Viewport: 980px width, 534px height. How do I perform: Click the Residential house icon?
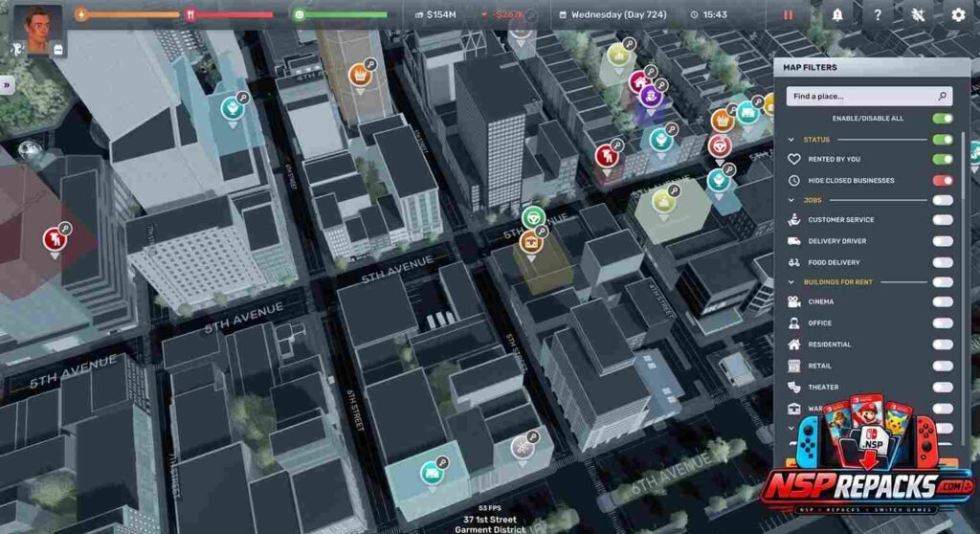click(793, 345)
